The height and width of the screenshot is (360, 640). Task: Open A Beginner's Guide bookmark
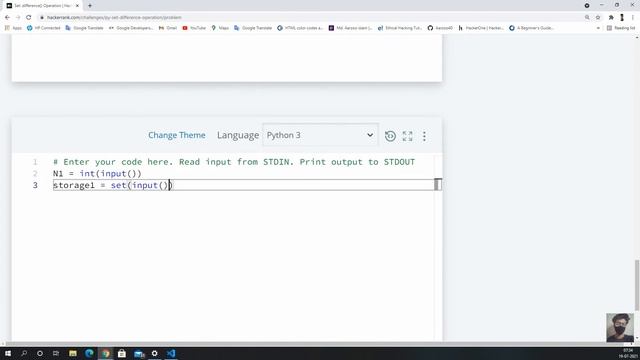(x=531, y=28)
